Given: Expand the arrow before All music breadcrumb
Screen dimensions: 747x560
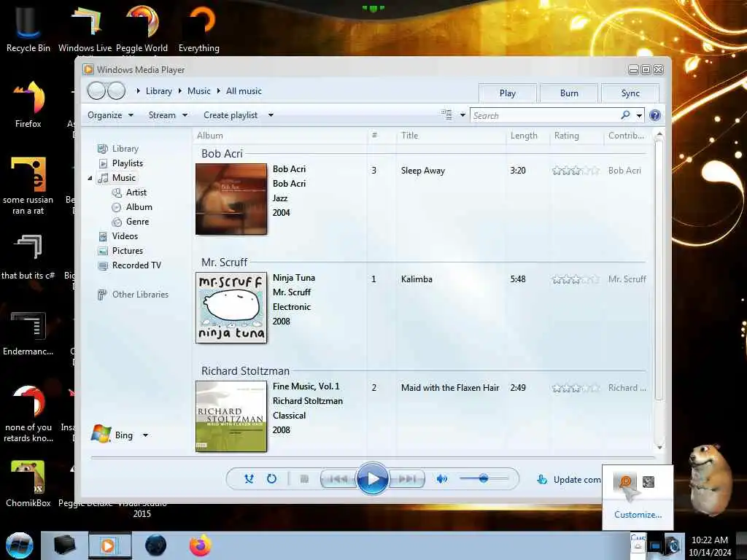Looking at the screenshot, I should point(219,91).
